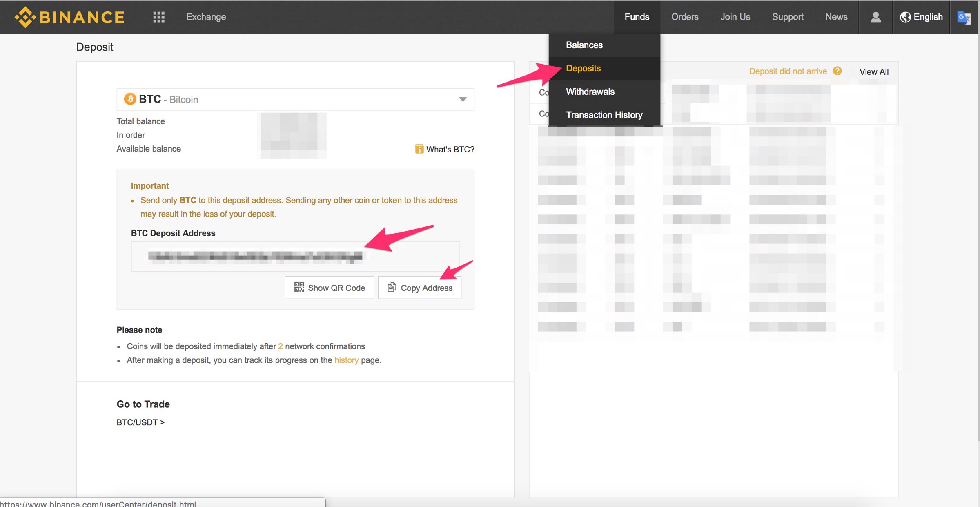
Task: Open the Funds menu
Action: (x=637, y=17)
